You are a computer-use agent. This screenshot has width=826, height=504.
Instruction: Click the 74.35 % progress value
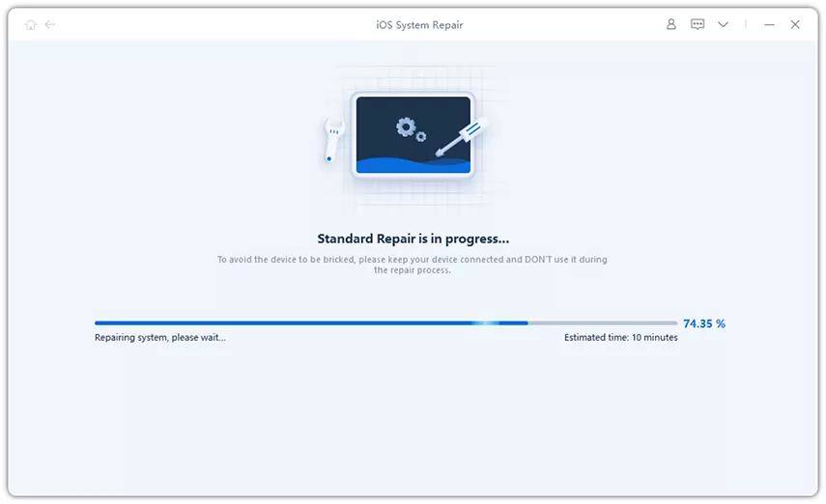703,323
